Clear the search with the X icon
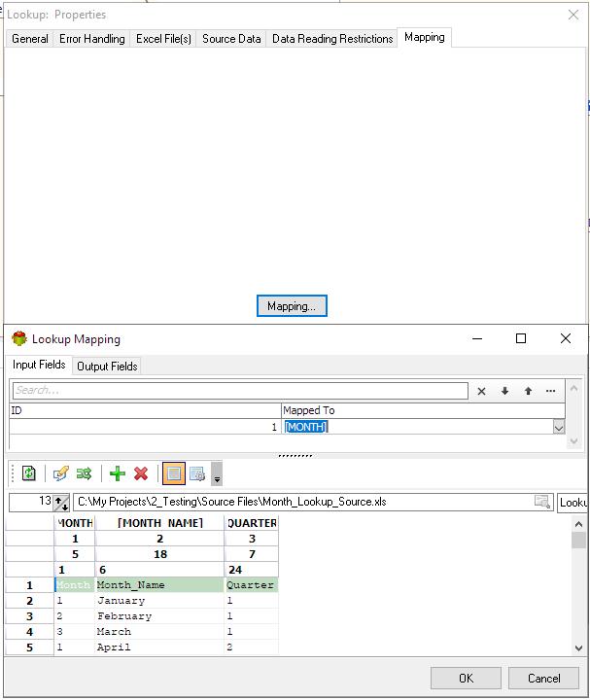The height and width of the screenshot is (700, 590). click(x=481, y=392)
